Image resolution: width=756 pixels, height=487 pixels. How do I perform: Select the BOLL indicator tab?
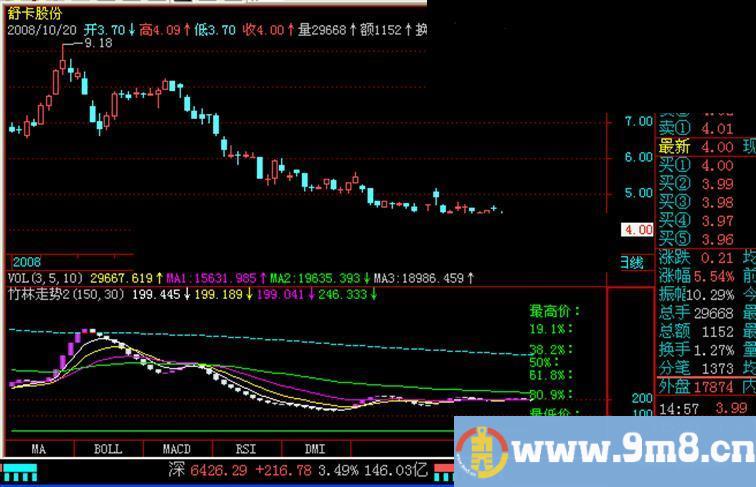(107, 449)
